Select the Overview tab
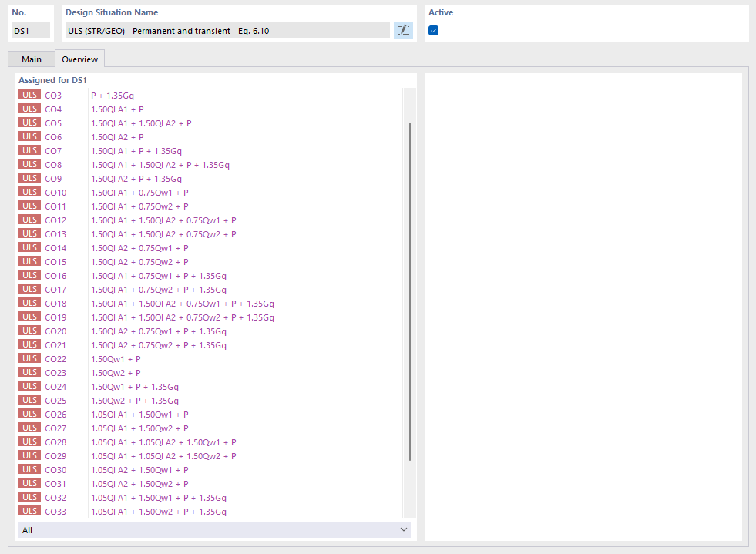Image resolution: width=756 pixels, height=554 pixels. click(x=79, y=59)
